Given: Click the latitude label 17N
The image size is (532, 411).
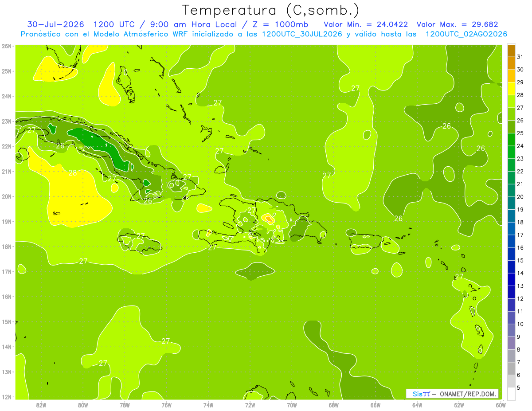Looking at the screenshot, I should point(7,271).
